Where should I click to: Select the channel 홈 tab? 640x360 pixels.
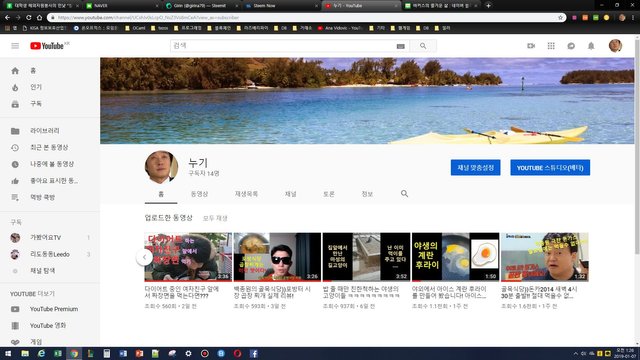click(161, 194)
